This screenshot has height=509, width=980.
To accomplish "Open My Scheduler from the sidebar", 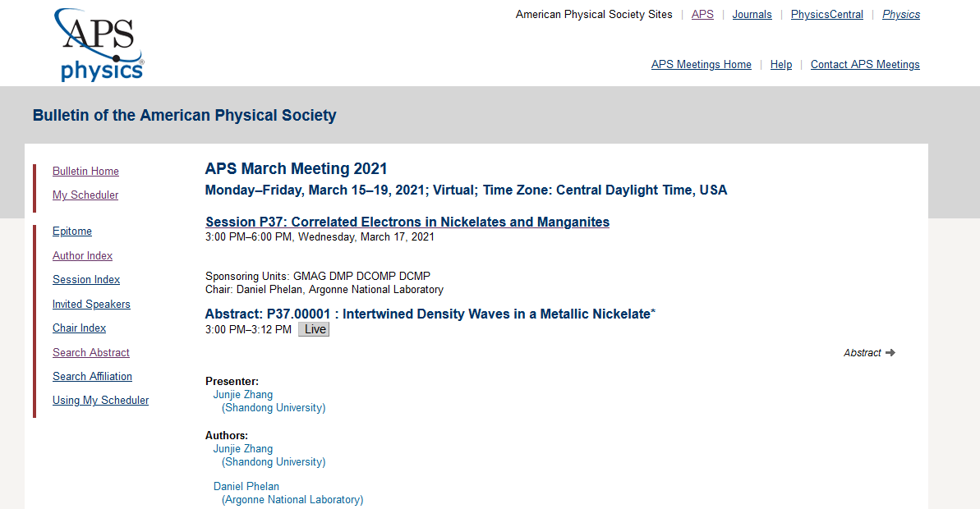I will pos(85,195).
